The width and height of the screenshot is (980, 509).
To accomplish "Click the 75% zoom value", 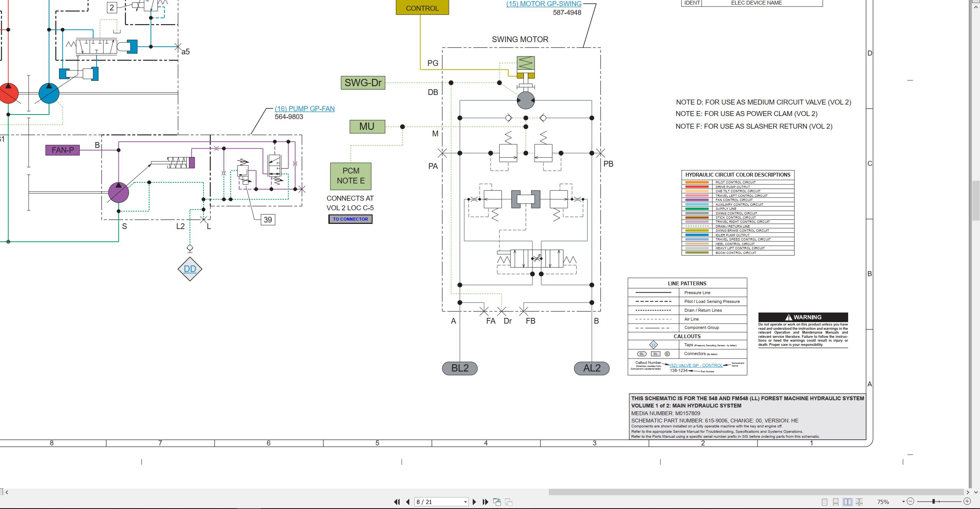I will pos(883,502).
